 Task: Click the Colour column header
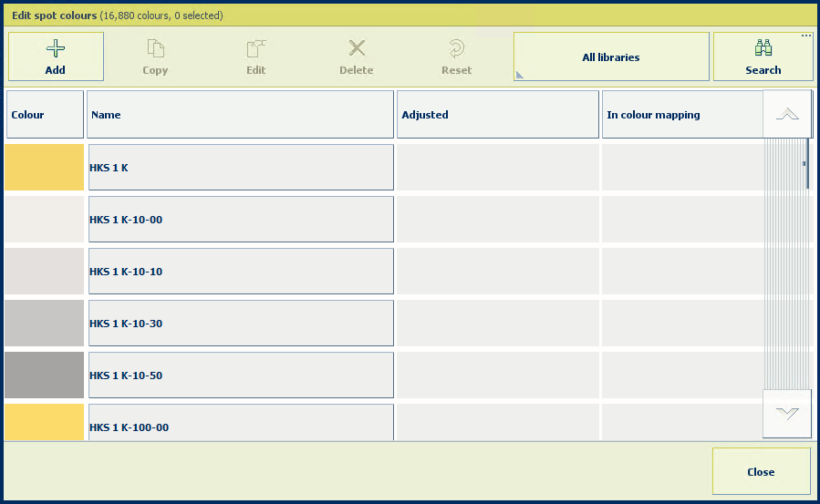click(x=45, y=115)
